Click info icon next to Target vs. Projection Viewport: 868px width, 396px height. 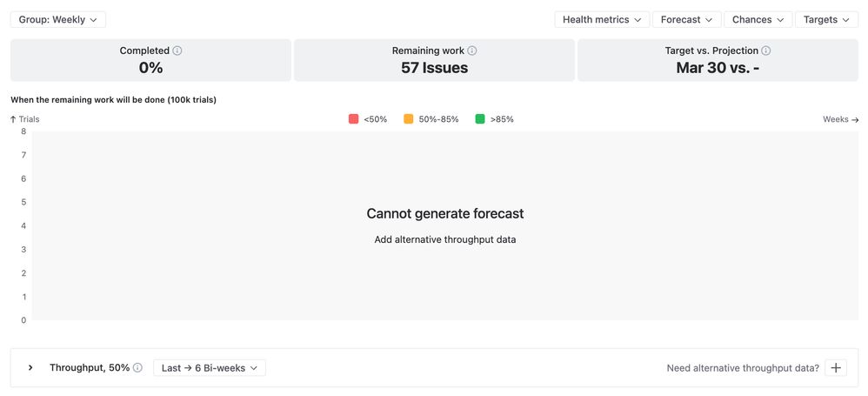pos(766,51)
